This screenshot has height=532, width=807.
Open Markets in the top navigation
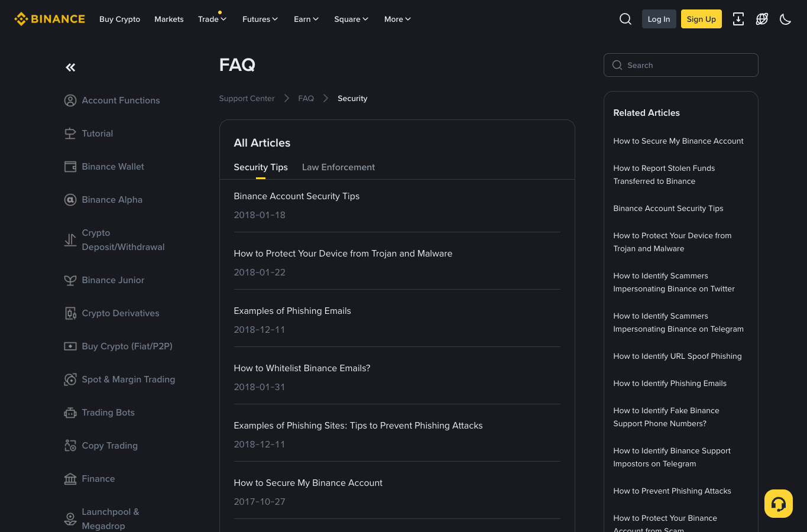tap(169, 19)
